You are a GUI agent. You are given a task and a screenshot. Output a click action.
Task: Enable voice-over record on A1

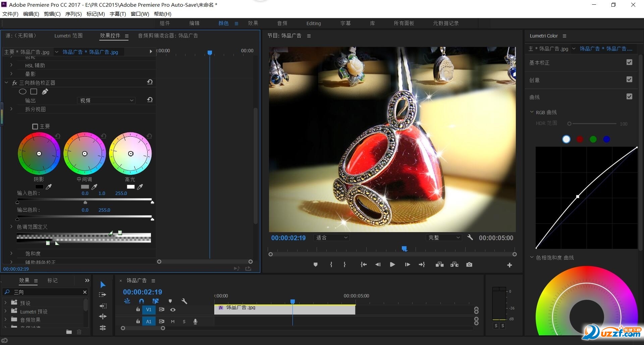[195, 322]
